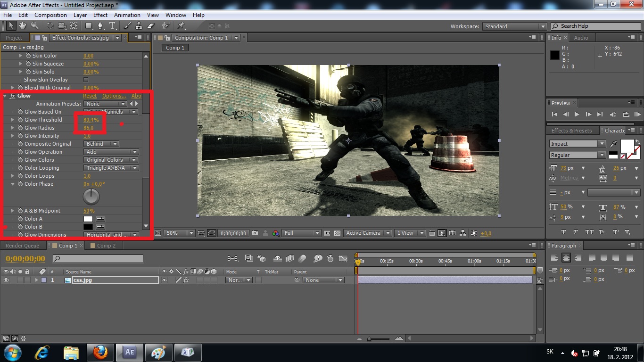Click the eyedropper in Character panel
This screenshot has height=362, width=644.
613,144
